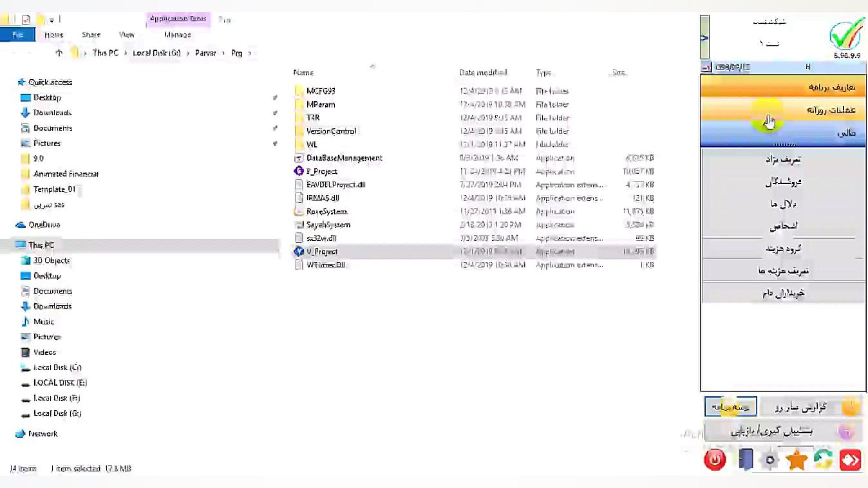Click Local Disk (G:) in address breadcrumb
This screenshot has width=868, height=488.
(x=156, y=53)
